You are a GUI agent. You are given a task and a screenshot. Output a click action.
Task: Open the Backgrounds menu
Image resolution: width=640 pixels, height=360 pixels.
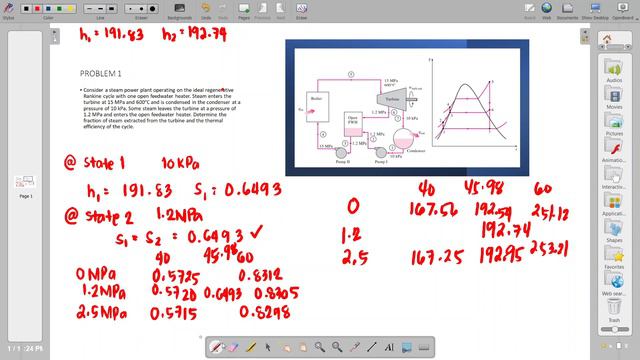tap(180, 11)
